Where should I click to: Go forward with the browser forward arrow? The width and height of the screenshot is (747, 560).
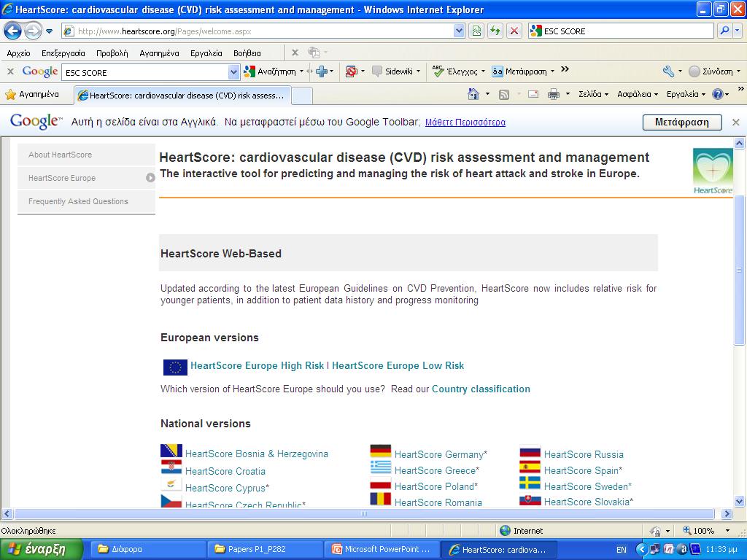tap(33, 31)
